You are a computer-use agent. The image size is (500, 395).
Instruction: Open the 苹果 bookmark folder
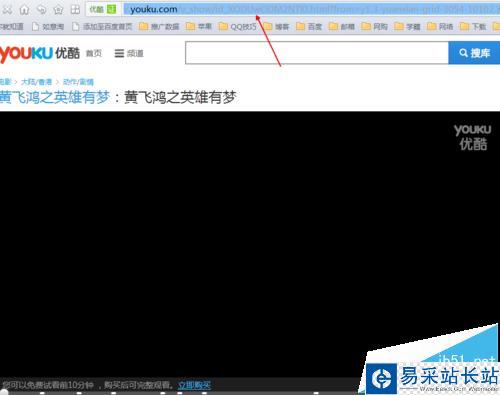tap(199, 26)
